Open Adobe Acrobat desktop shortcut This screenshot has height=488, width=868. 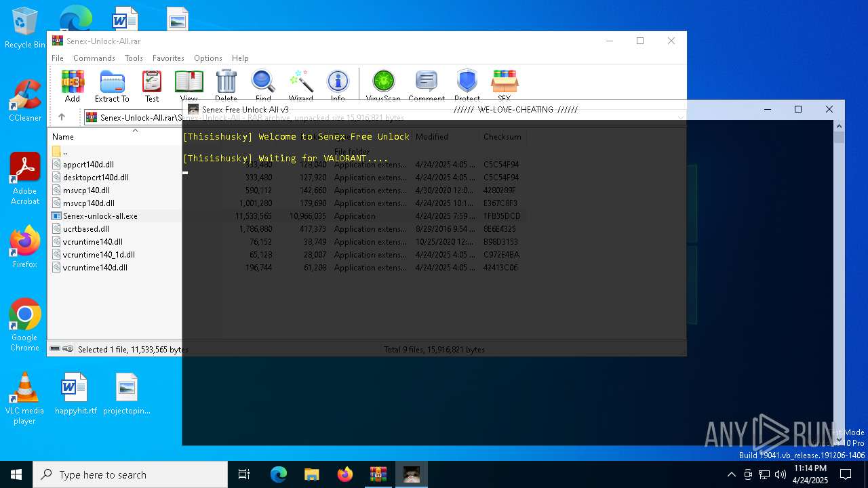click(24, 179)
